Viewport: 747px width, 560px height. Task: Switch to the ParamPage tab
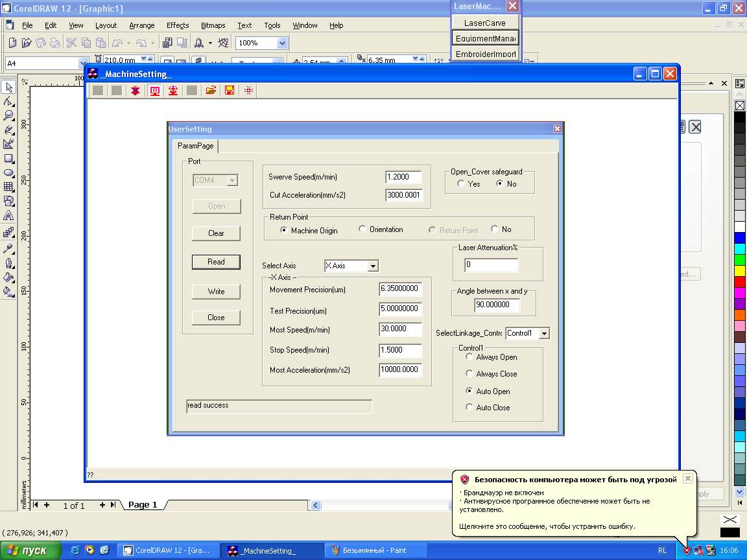[x=195, y=146]
